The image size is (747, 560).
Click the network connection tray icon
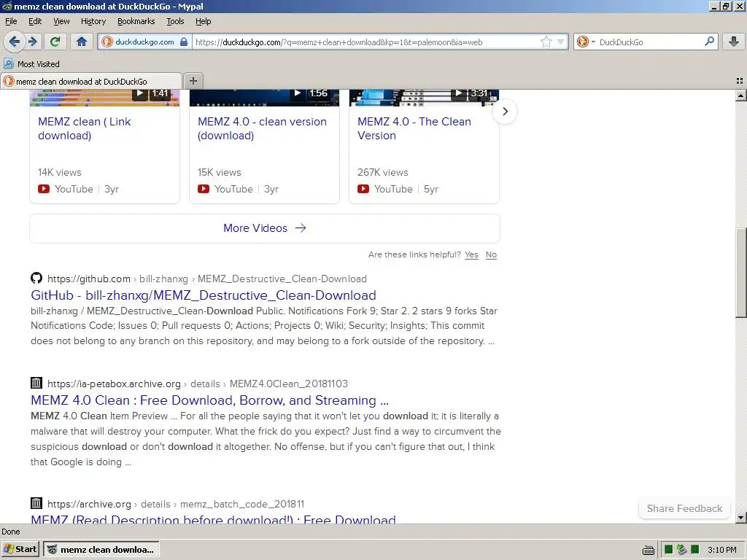coord(682,550)
